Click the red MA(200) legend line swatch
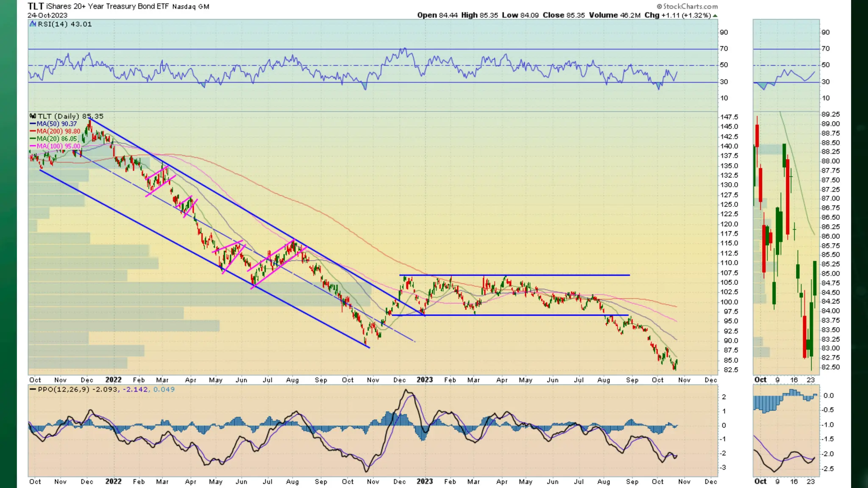The height and width of the screenshot is (488, 868). [x=33, y=131]
